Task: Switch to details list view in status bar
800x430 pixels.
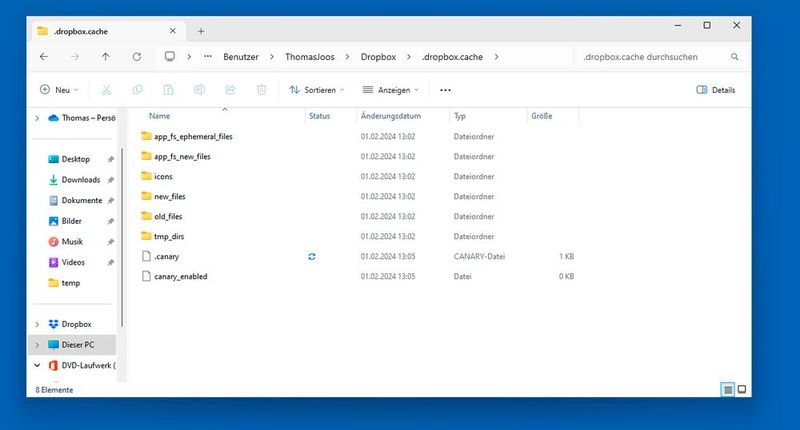Action: (x=728, y=388)
